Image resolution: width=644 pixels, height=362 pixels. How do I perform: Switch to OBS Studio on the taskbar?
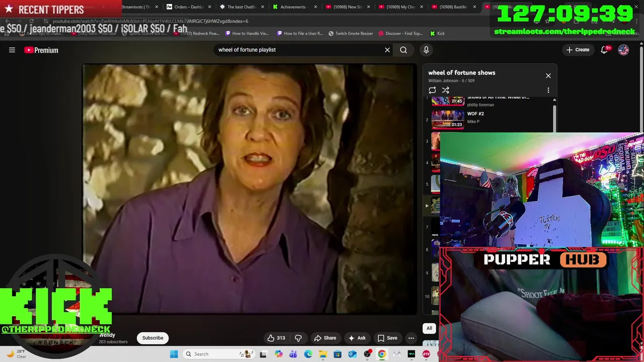point(367,354)
